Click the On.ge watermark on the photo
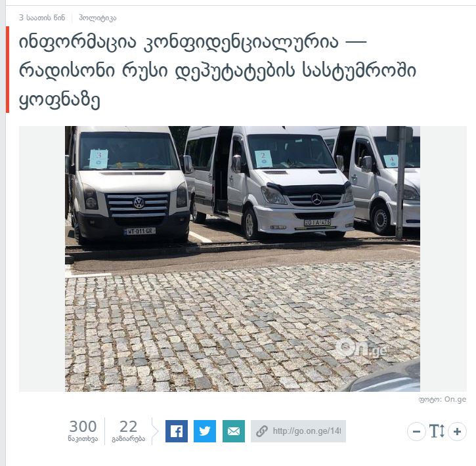Image resolution: width=476 pixels, height=466 pixels. [361, 349]
